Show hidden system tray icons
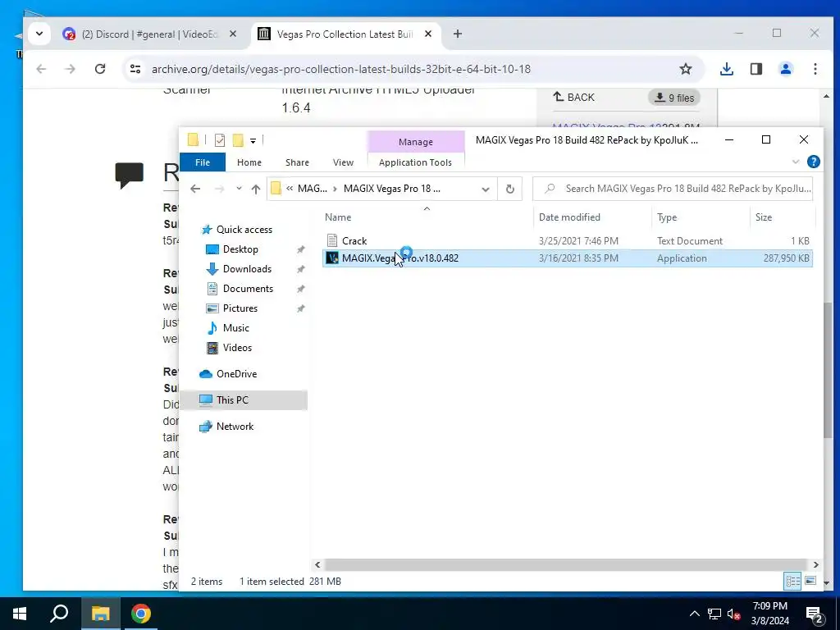The width and height of the screenshot is (840, 630). pyautogui.click(x=694, y=614)
